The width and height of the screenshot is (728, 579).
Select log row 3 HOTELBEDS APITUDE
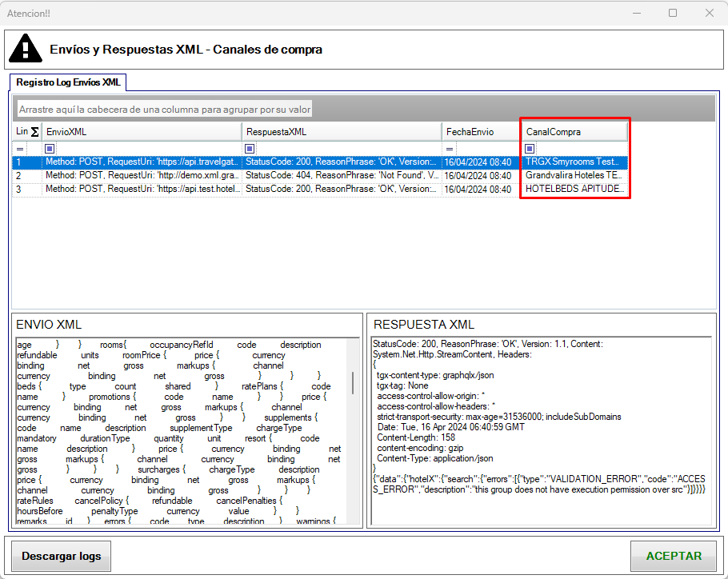click(320, 189)
